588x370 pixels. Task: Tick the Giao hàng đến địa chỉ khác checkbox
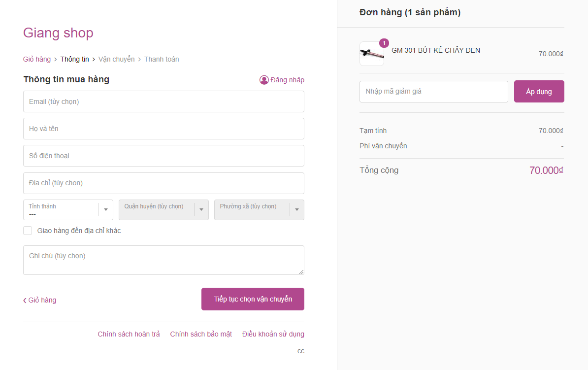[x=28, y=231]
